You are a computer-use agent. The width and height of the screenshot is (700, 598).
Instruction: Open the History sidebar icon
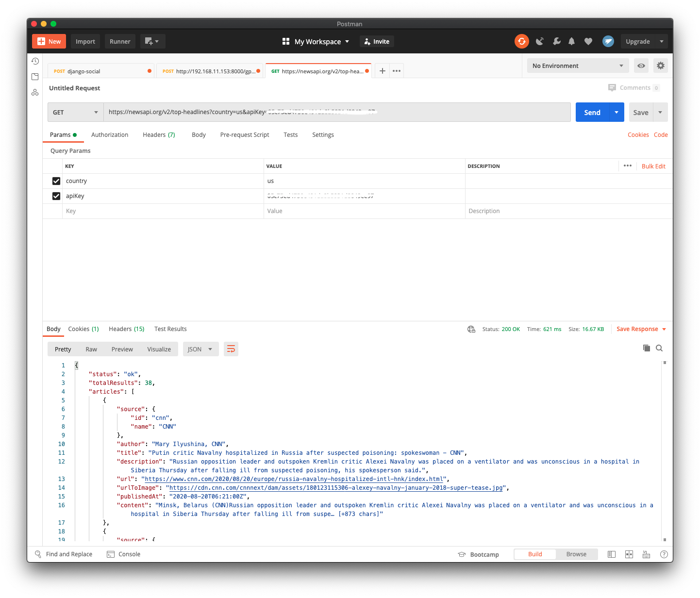click(35, 61)
